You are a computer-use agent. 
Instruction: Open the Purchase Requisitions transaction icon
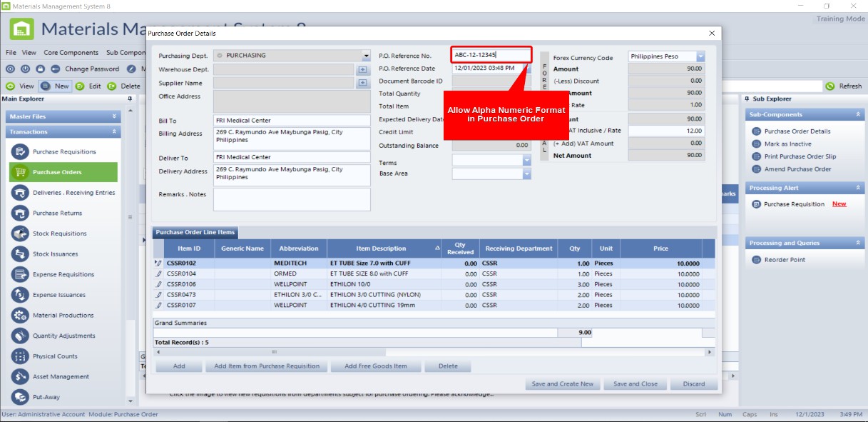coord(20,151)
